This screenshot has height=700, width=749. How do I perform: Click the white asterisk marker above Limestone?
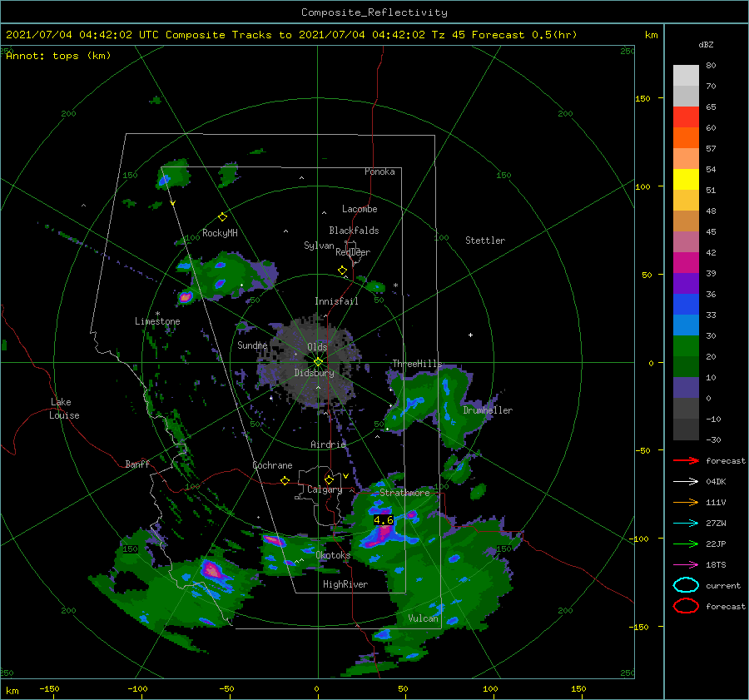pyautogui.click(x=157, y=314)
